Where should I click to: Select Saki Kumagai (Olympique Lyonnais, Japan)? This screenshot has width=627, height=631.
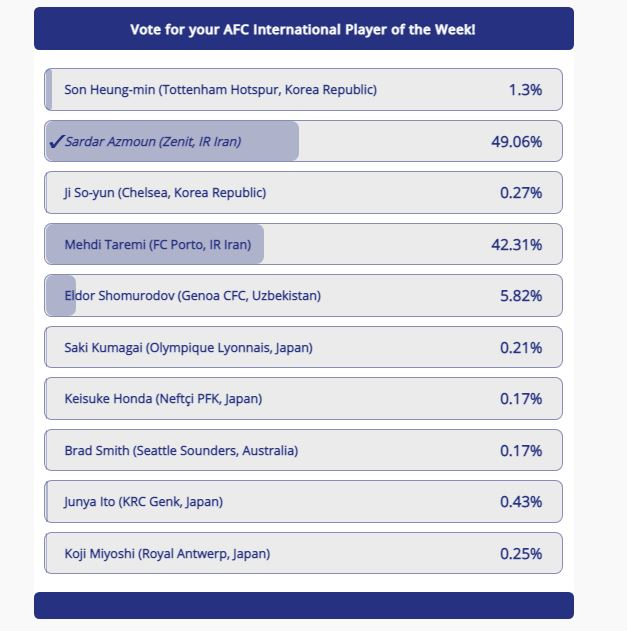(303, 347)
